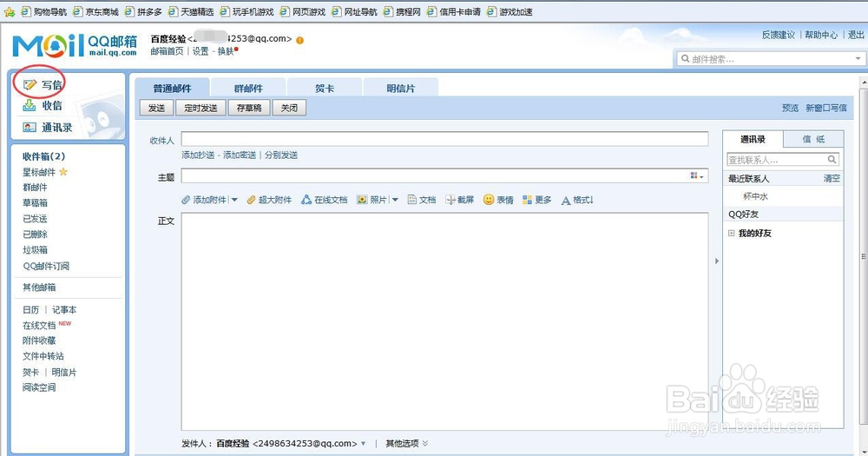Switch to 明信片 tab
The height and width of the screenshot is (456, 868).
click(x=401, y=88)
